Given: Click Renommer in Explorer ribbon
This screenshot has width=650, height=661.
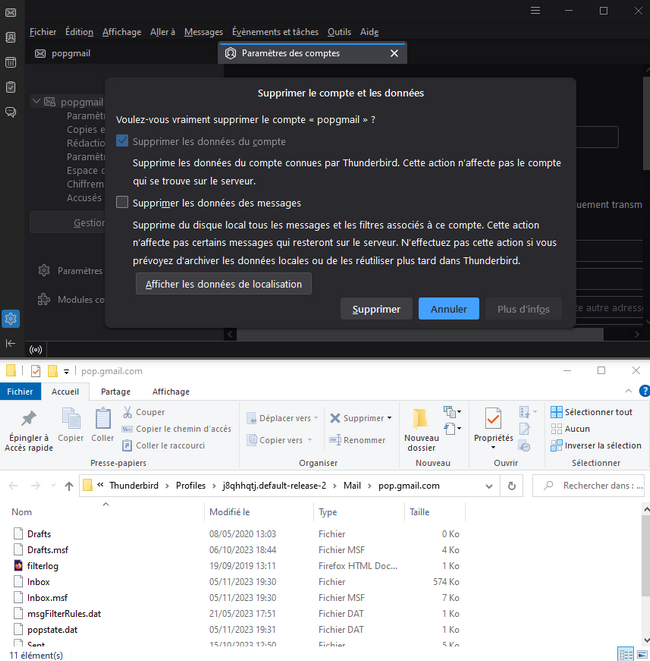Looking at the screenshot, I should pyautogui.click(x=357, y=440).
